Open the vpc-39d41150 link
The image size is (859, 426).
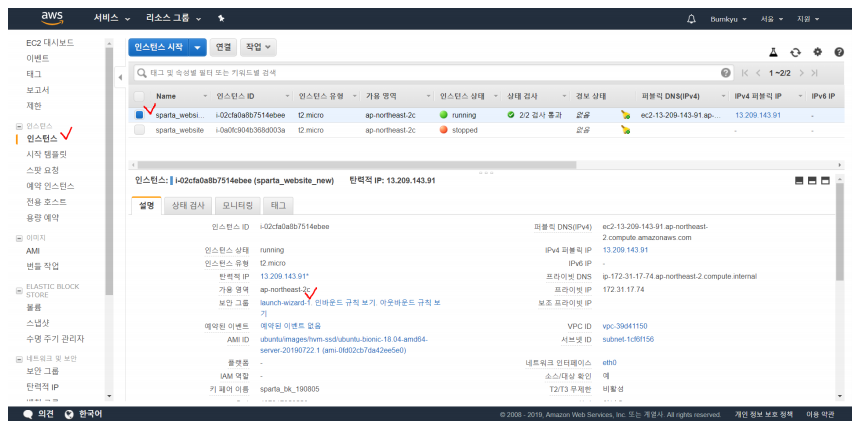[625, 326]
